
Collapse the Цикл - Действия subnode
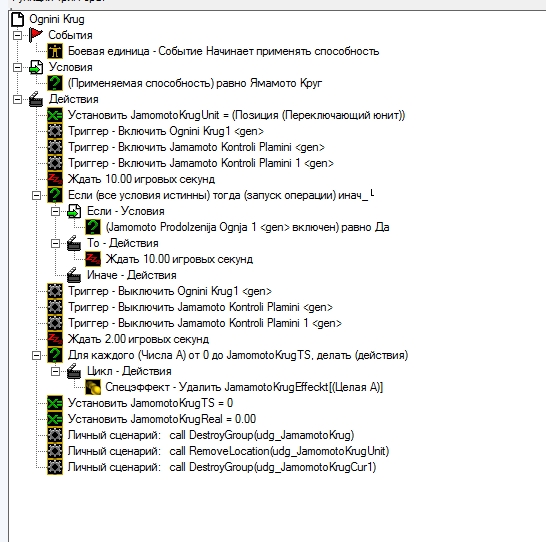(55, 371)
